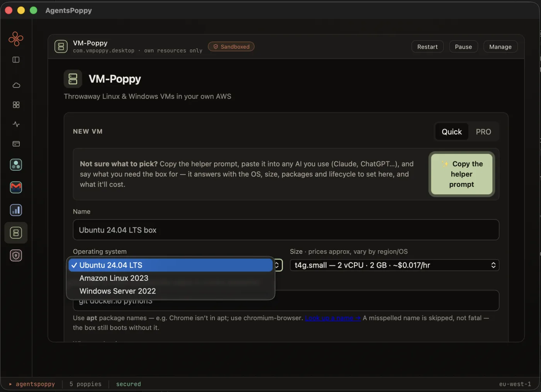Toggle the sidebar panel icon
The height and width of the screenshot is (392, 541).
pos(16,60)
